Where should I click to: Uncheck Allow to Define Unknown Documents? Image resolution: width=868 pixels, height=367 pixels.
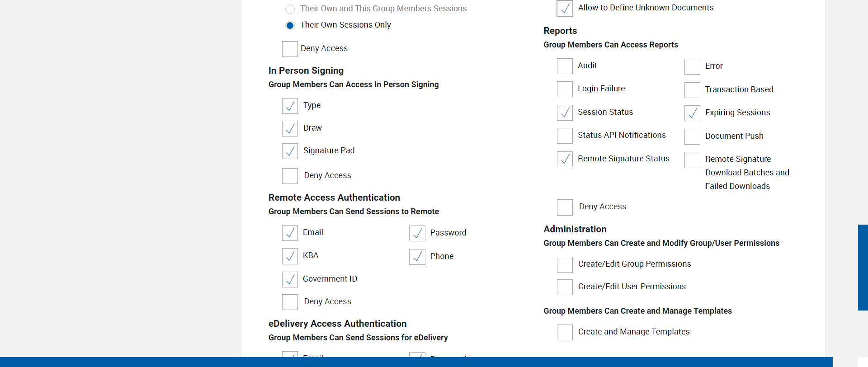[x=565, y=8]
